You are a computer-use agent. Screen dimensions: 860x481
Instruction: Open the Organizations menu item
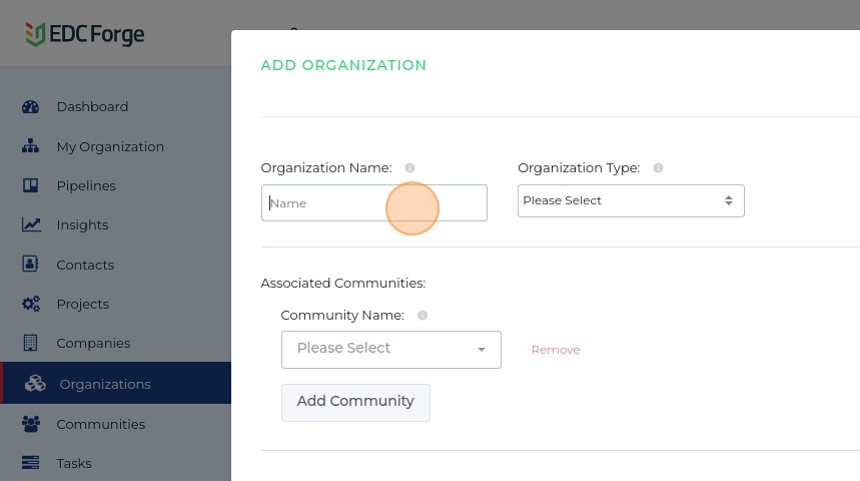(x=105, y=384)
